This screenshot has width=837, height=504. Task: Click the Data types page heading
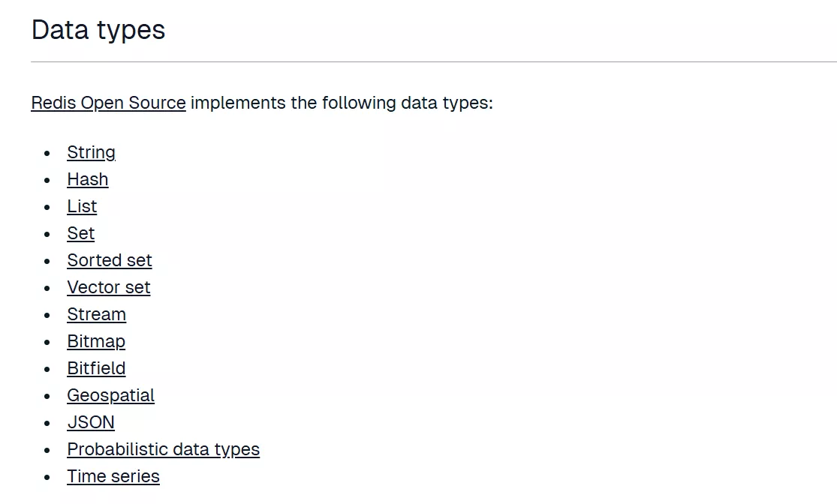pos(98,30)
